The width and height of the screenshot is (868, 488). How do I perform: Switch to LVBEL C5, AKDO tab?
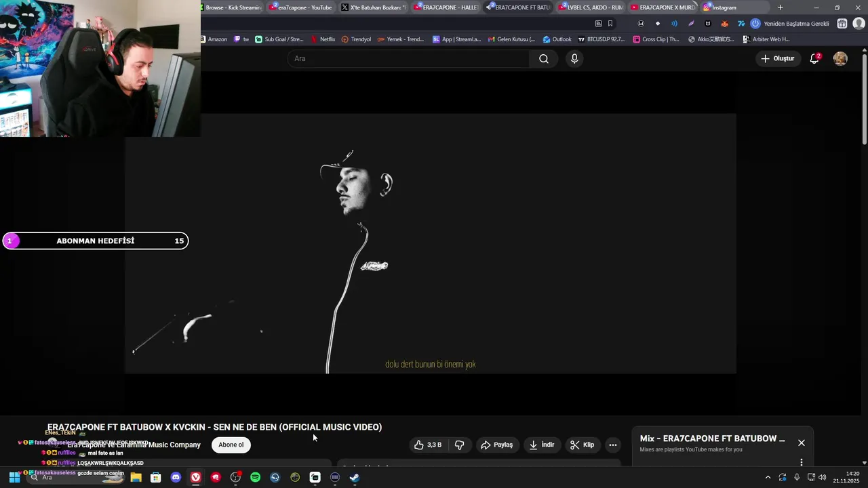pos(591,7)
